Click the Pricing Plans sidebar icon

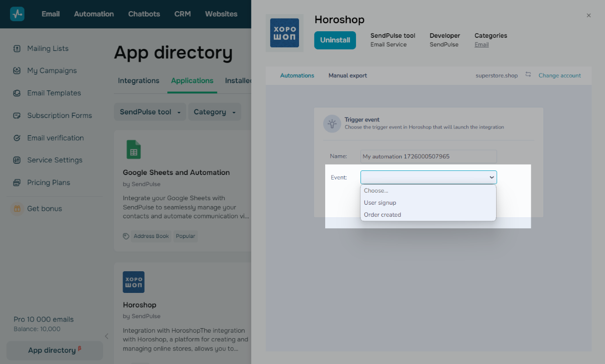click(17, 183)
